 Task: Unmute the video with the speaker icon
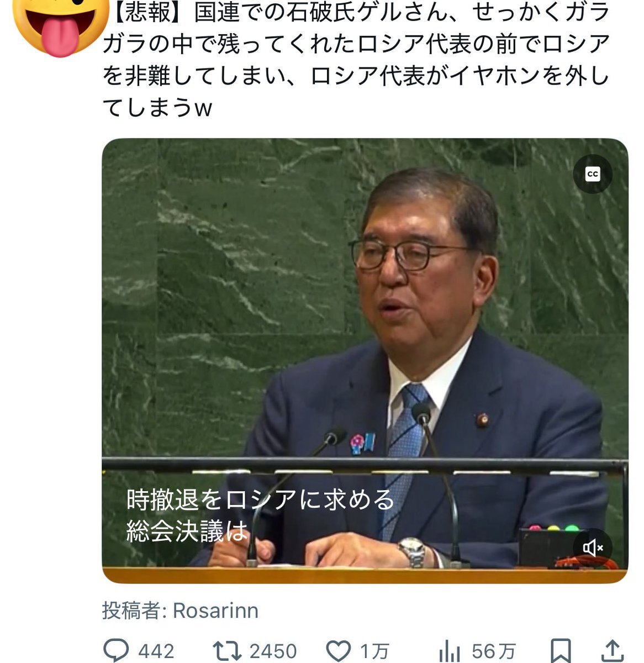pyautogui.click(x=592, y=548)
